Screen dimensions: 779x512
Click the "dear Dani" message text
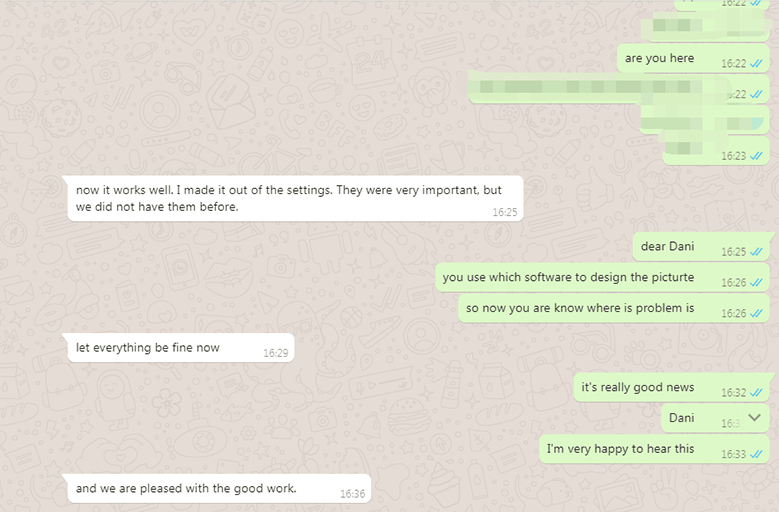(668, 247)
